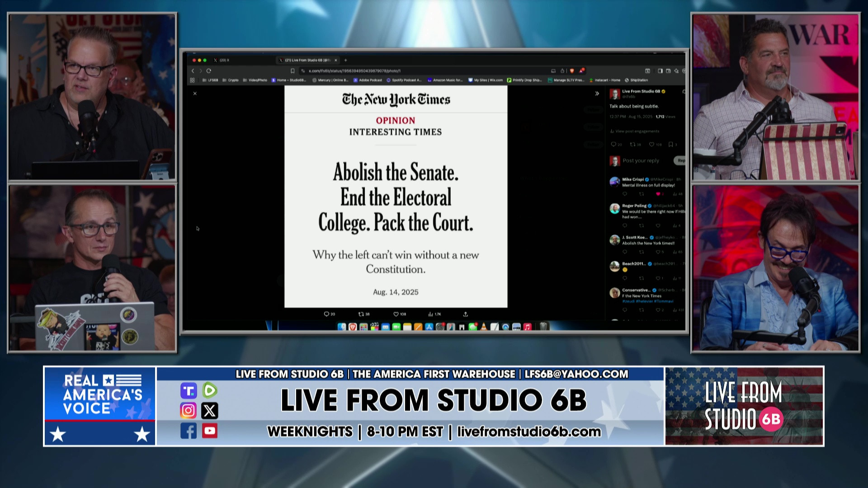
Task: Click the share icon below the photo
Action: [465, 314]
